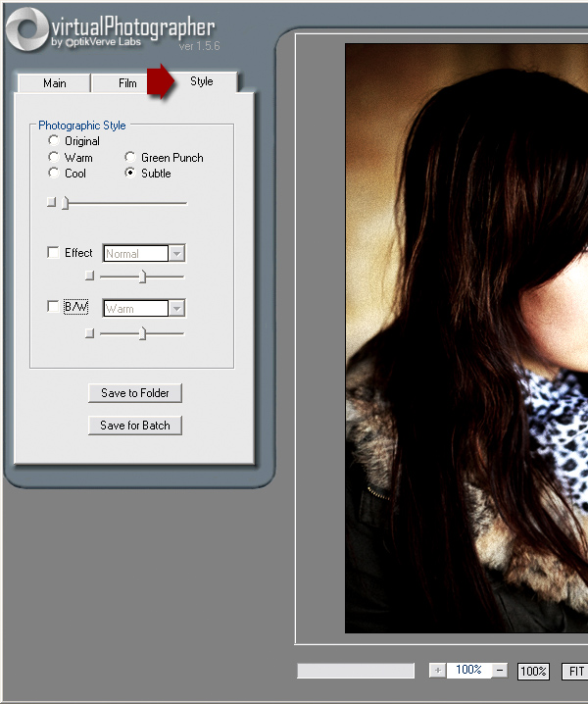Pick the Green Punch style

coord(130,157)
